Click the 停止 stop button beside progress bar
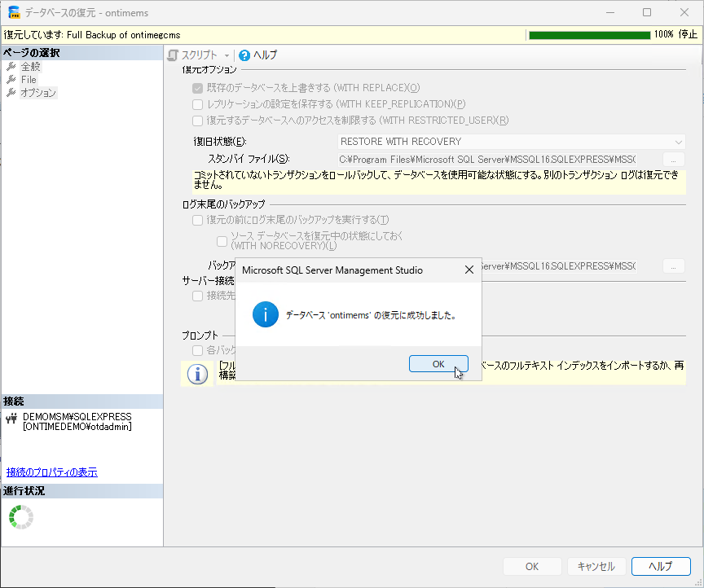 click(689, 35)
